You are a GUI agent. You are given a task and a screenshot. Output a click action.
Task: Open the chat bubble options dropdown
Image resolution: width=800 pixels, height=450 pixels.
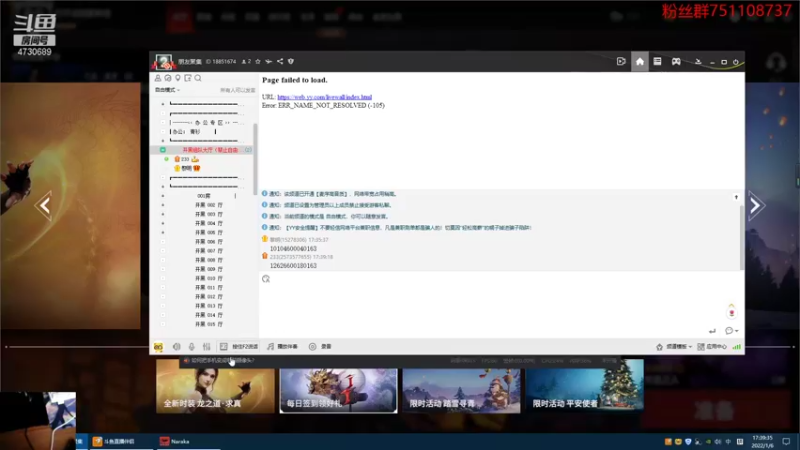(x=732, y=331)
